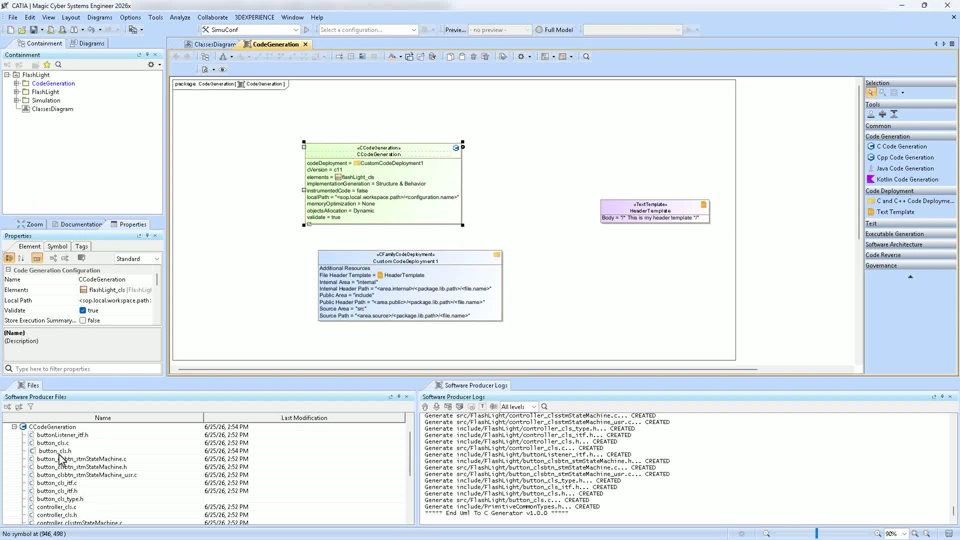Screen dimensions: 960x540
Task: Open the 3DEXPERIENCE menu
Action: (254, 17)
